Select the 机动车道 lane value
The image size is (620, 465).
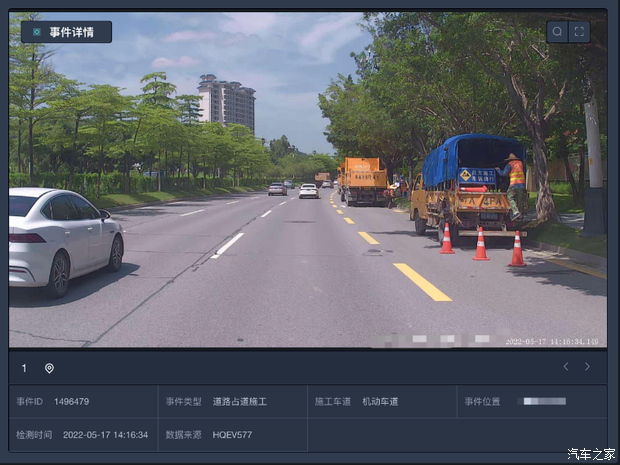click(380, 402)
